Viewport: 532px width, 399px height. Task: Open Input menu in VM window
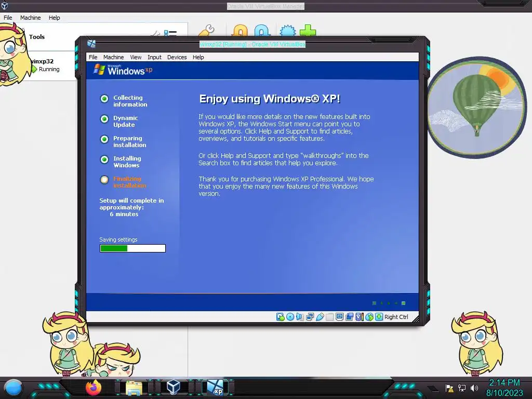(154, 57)
